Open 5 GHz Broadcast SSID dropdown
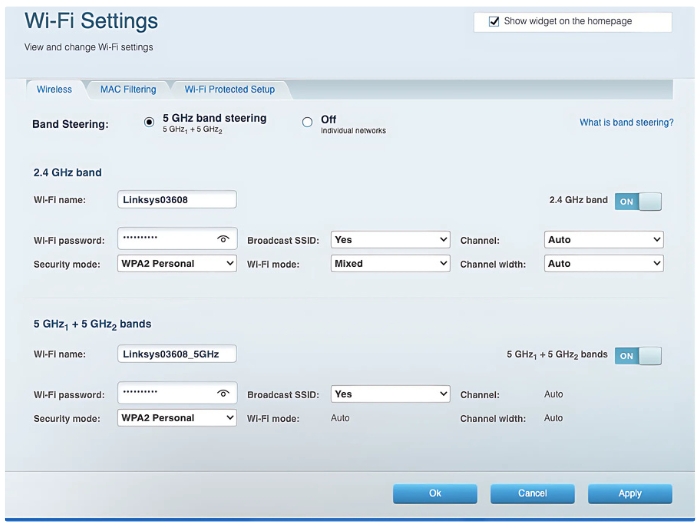Screen dimensions: 700x528 coord(391,394)
